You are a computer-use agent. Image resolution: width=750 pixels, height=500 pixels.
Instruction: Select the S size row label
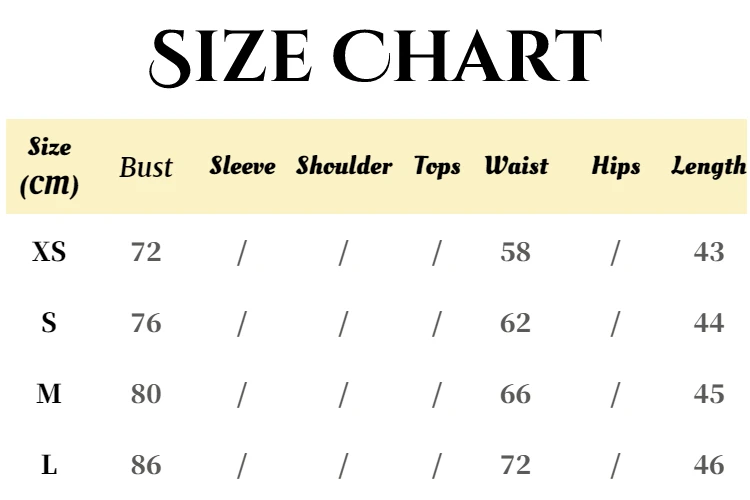[49, 323]
